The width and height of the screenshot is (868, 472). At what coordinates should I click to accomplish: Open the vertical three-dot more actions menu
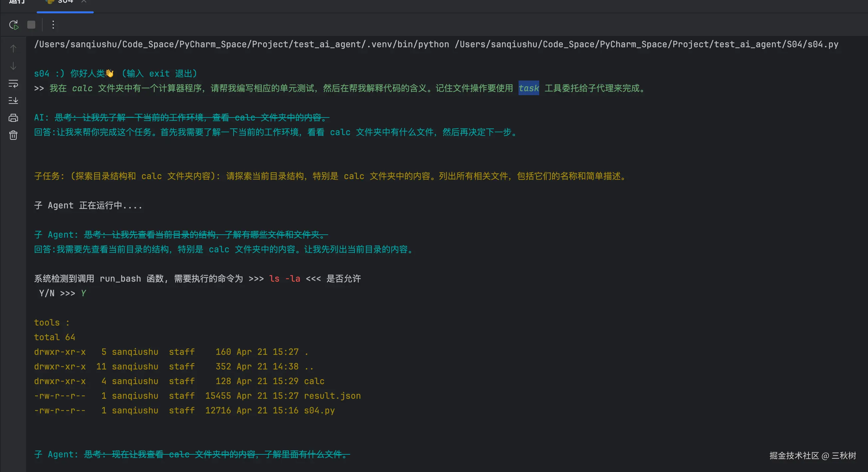pyautogui.click(x=53, y=25)
